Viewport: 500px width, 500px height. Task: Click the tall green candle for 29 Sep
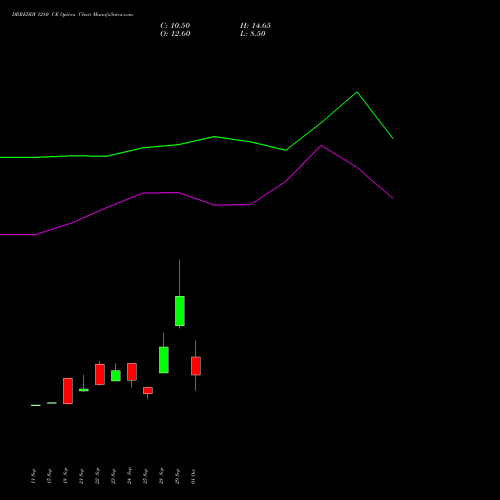(180, 311)
